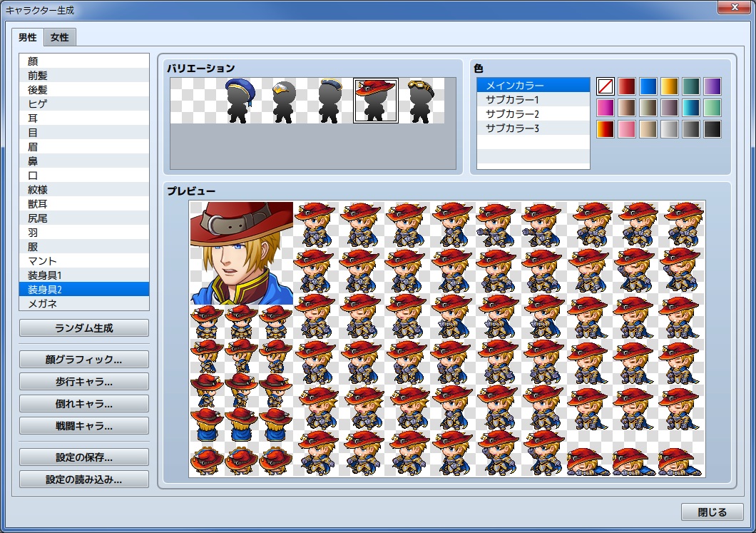The image size is (756, 533).
Task: Choose the no-color (crossed-out) swatch
Action: click(605, 86)
